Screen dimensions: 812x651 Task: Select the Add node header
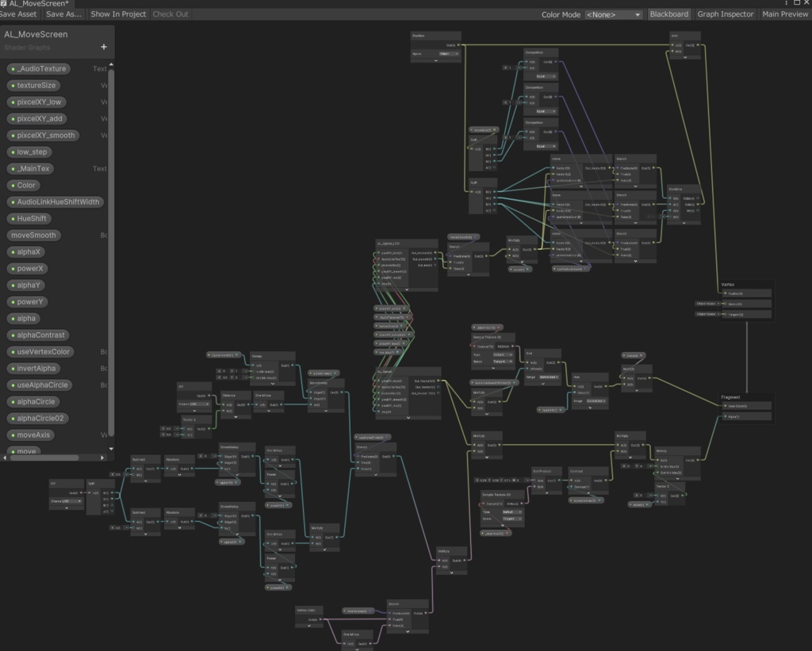click(684, 36)
